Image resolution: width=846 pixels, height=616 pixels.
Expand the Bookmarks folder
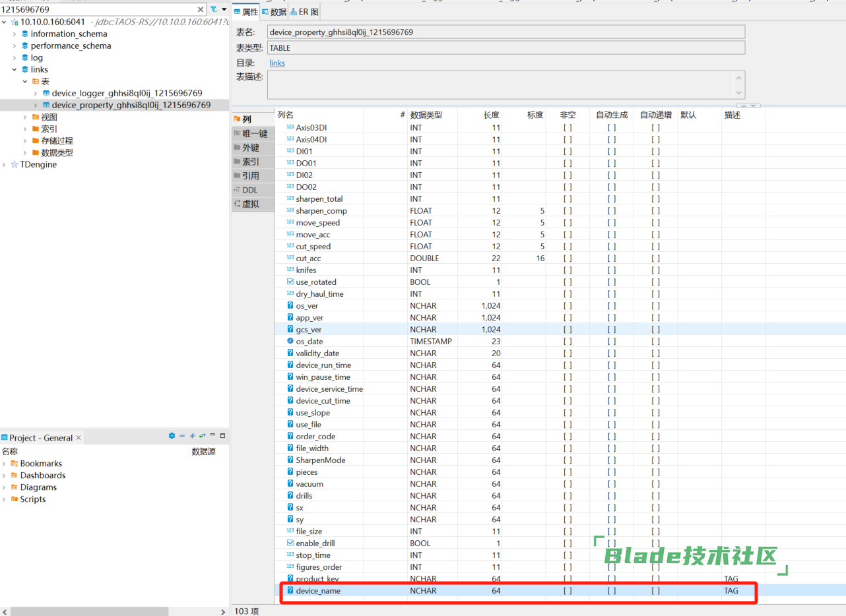5,464
